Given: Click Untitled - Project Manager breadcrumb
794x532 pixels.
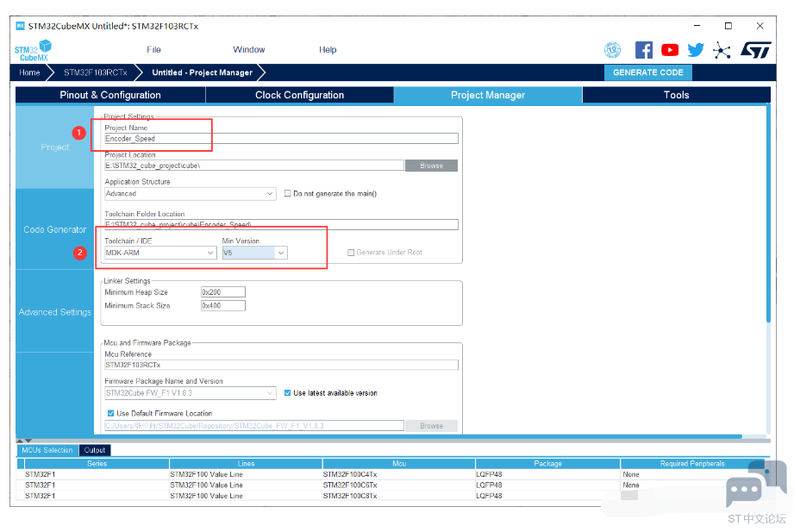Looking at the screenshot, I should pos(202,72).
